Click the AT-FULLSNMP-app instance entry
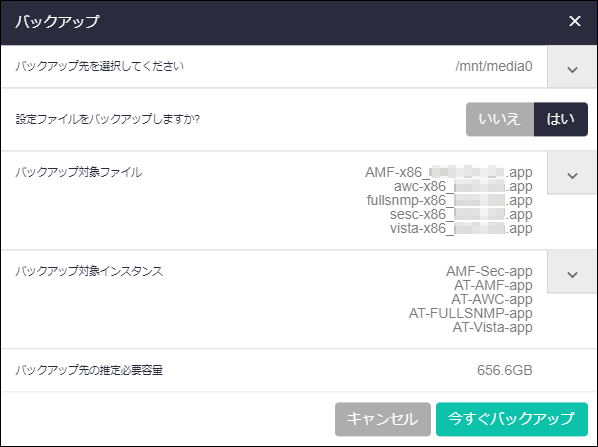Image resolution: width=598 pixels, height=447 pixels. (471, 313)
